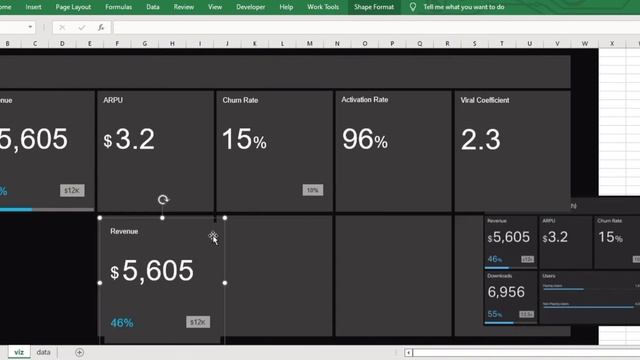Screen dimensions: 640x360
Task: Click $3.2 ARPU in preview thumbnail
Action: pos(555,237)
